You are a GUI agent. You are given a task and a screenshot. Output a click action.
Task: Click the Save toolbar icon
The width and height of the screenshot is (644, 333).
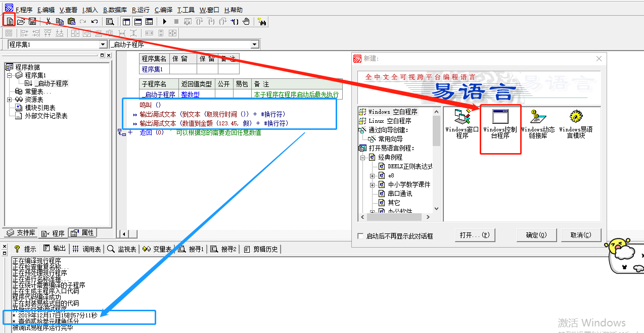click(32, 21)
